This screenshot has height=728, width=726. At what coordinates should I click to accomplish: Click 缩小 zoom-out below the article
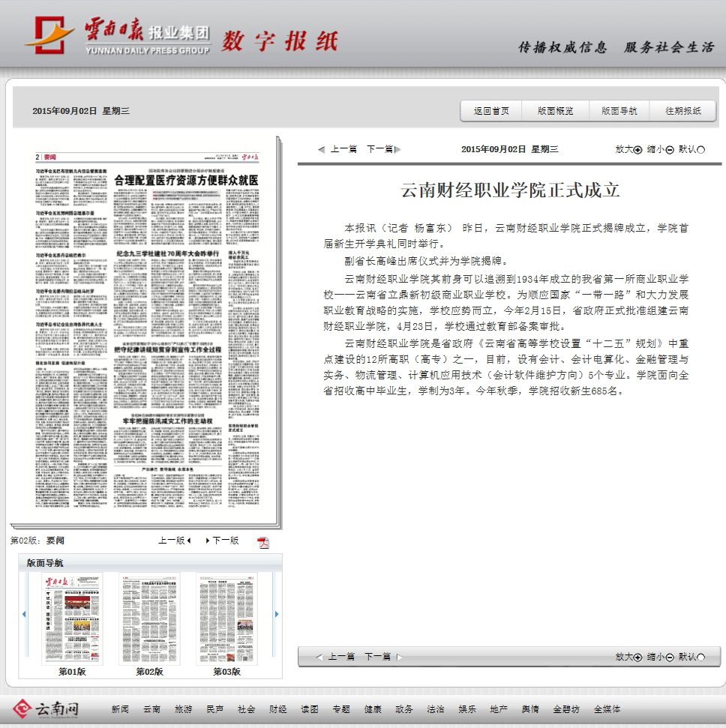tap(660, 657)
